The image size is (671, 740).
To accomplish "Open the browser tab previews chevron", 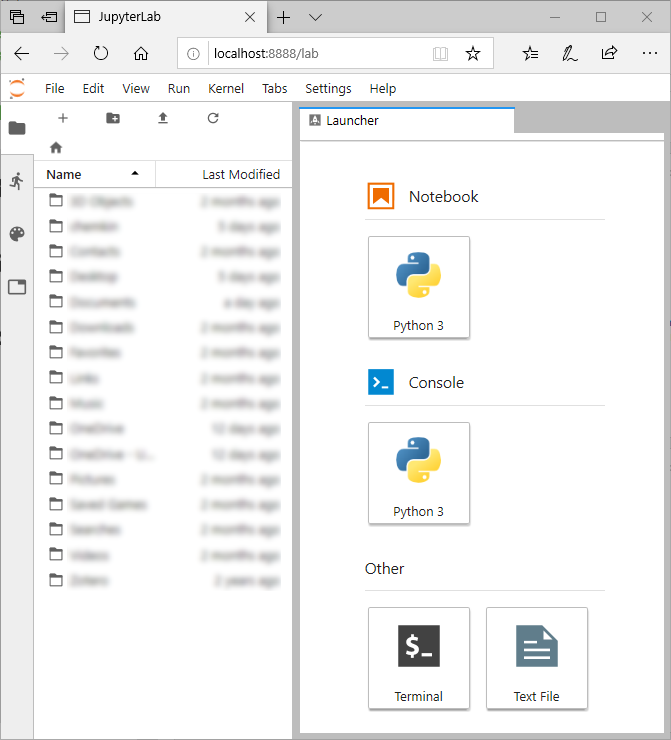I will point(315,17).
